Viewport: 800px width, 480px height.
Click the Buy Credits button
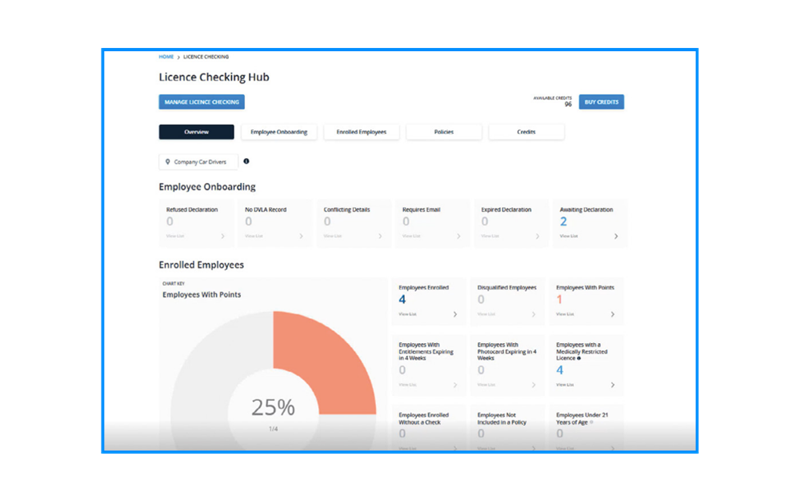(601, 102)
